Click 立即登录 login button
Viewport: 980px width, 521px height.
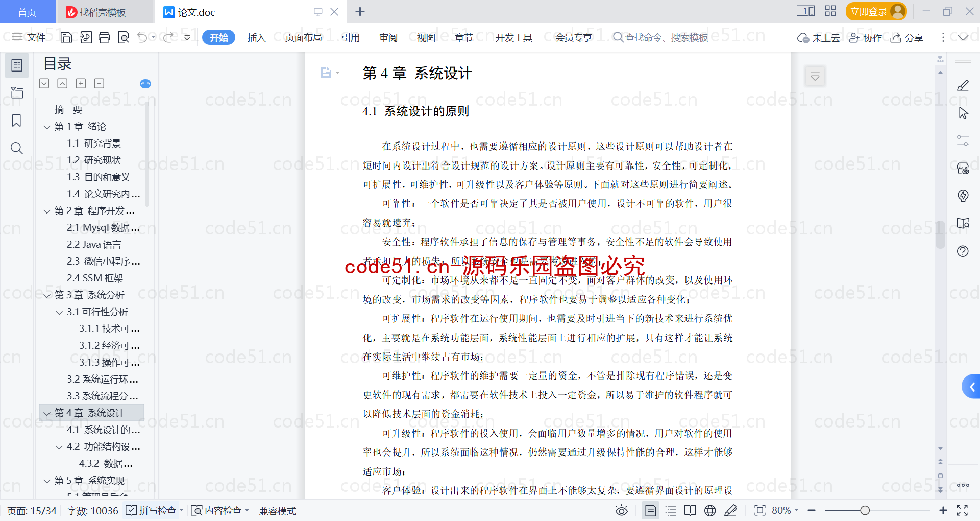tap(876, 11)
